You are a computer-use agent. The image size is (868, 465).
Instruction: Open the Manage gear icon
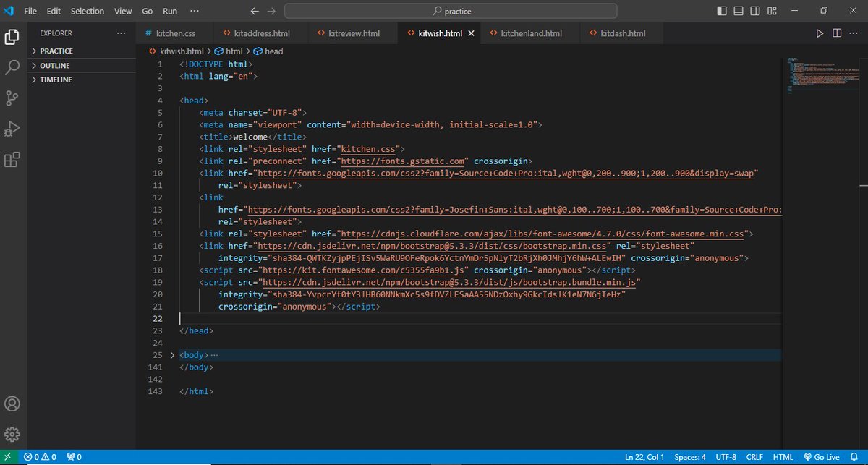[12, 434]
